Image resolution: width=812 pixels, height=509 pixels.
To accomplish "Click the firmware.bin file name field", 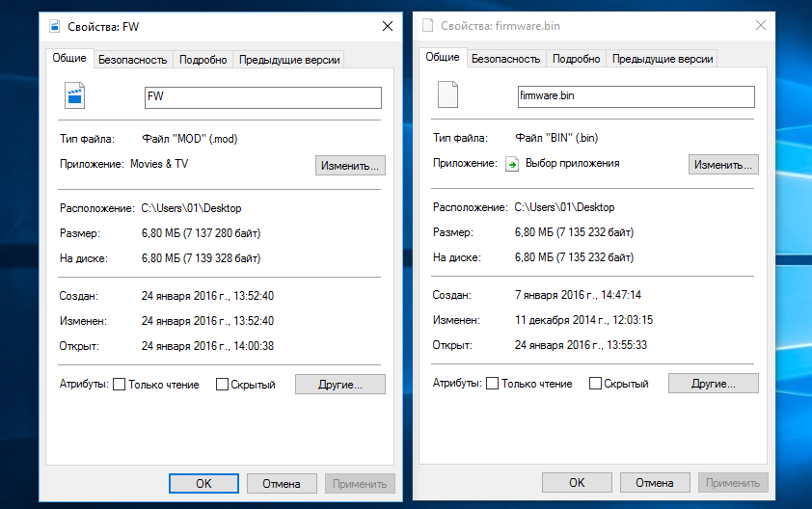I will [636, 96].
